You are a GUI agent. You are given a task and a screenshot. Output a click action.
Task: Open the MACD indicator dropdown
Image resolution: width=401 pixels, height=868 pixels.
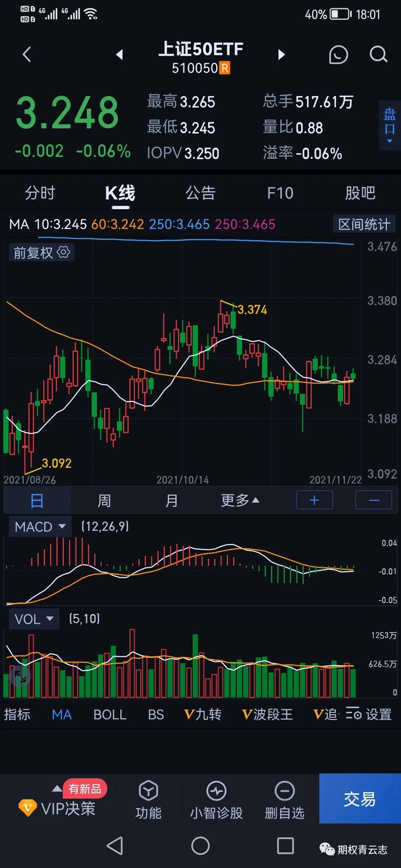[x=40, y=527]
